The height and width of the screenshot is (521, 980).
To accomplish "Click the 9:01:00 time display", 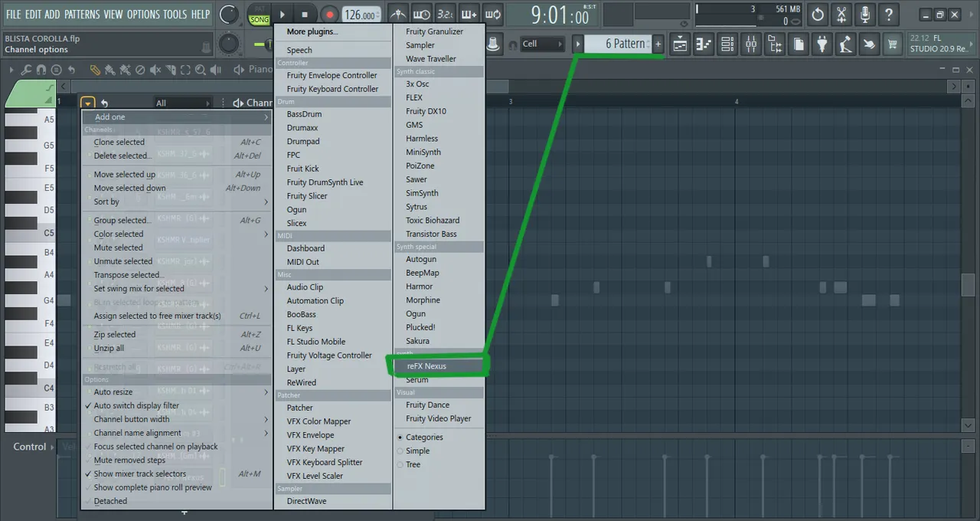I will click(560, 15).
